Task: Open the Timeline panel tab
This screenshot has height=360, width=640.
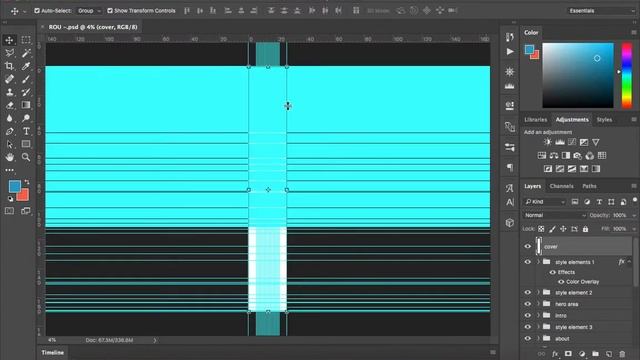Action: pos(53,353)
